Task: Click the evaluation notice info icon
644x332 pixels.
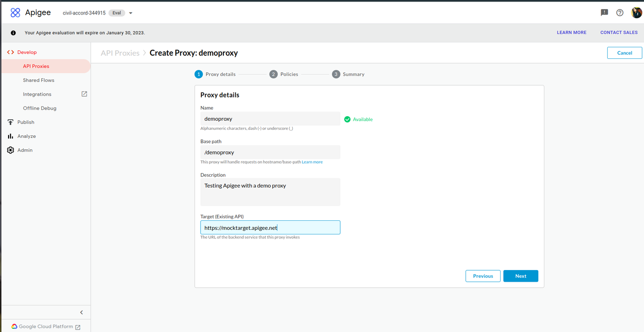Action: tap(14, 33)
